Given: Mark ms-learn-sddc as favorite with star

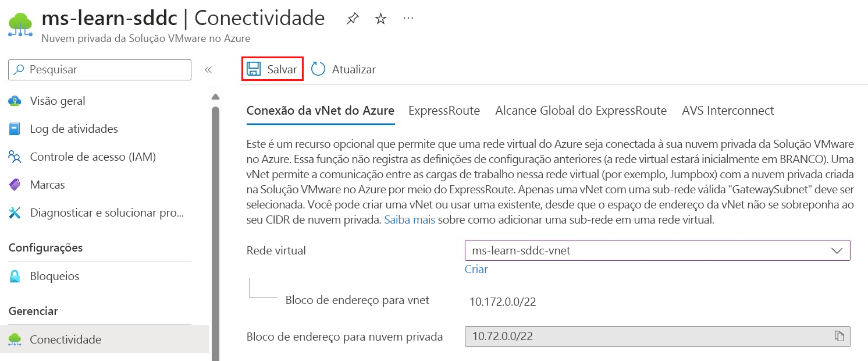Looking at the screenshot, I should coord(380,18).
